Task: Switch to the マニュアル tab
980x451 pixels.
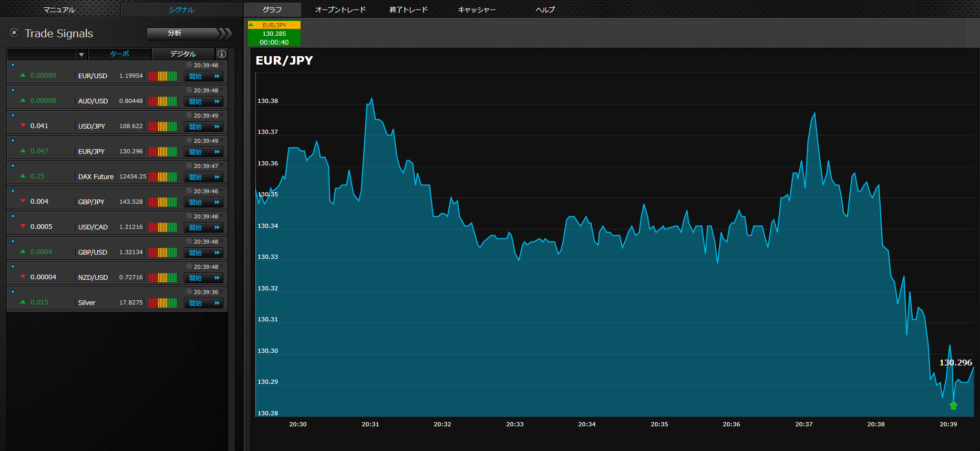Action: (x=59, y=9)
